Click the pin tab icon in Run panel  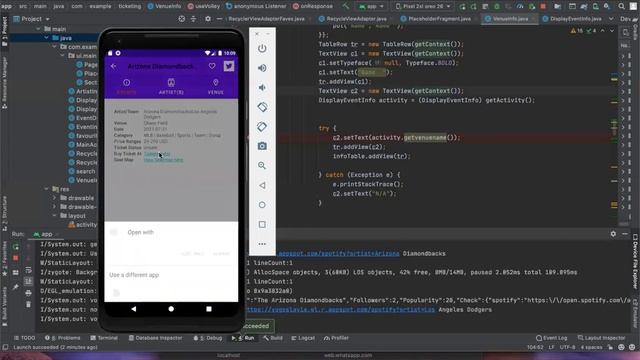(x=16, y=287)
